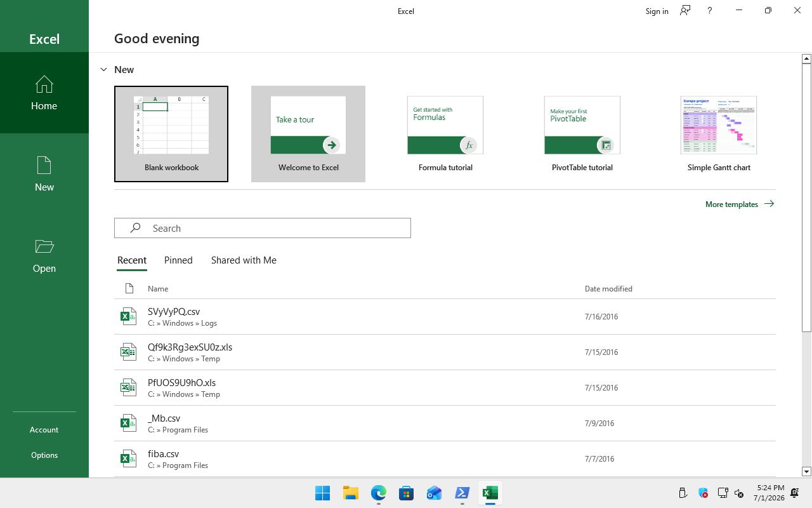
Task: Click the C: » Windows » Logs path
Action: [182, 323]
